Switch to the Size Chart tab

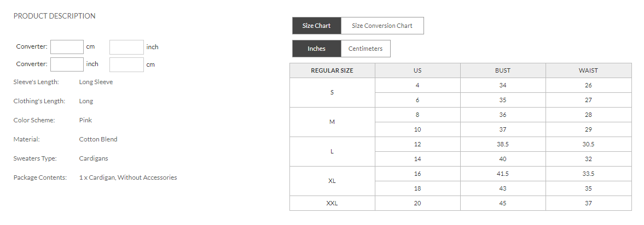(x=316, y=26)
